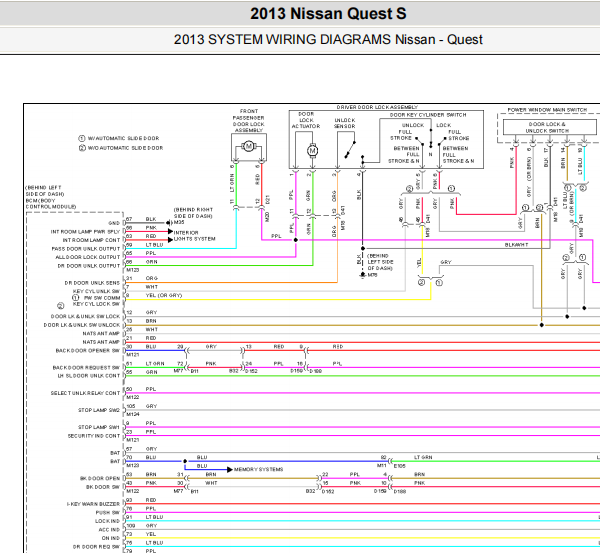Click the "KEY CYL UNLK SW" terminal

(x=96, y=291)
